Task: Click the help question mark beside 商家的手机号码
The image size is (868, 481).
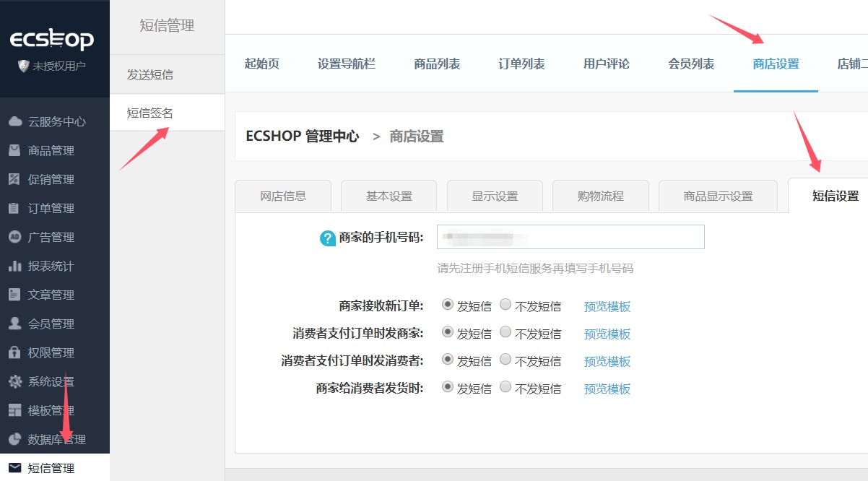Action: 328,238
